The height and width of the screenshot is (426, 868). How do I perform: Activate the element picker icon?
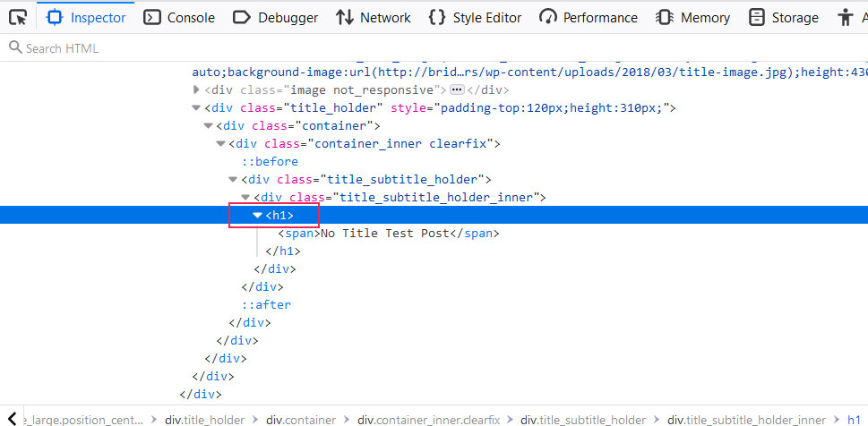point(18,17)
